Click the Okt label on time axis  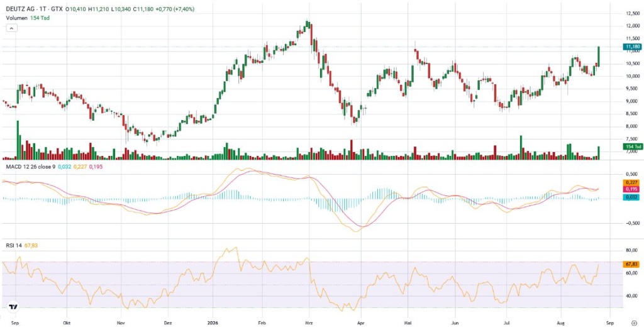66,323
